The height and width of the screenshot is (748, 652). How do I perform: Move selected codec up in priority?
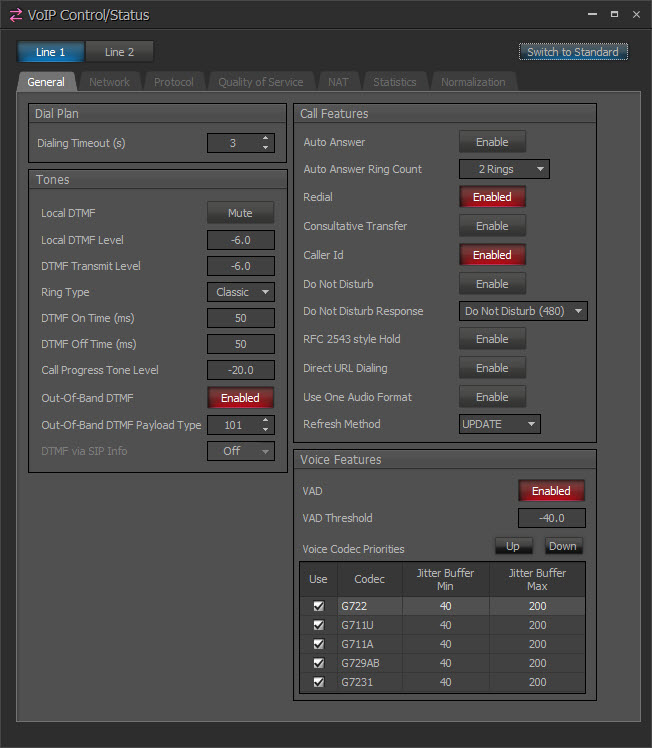tap(512, 546)
